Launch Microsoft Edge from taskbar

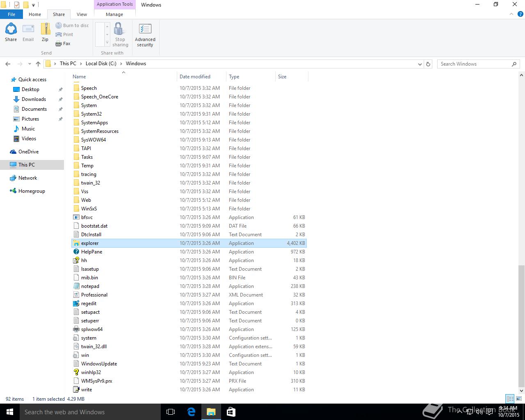click(191, 412)
